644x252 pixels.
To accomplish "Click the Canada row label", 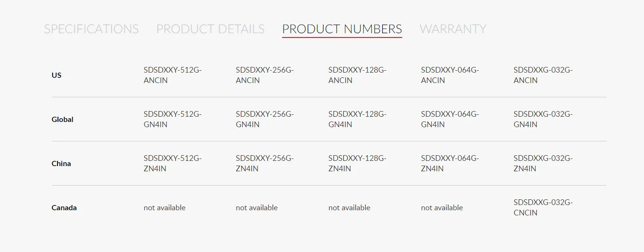I will click(64, 208).
